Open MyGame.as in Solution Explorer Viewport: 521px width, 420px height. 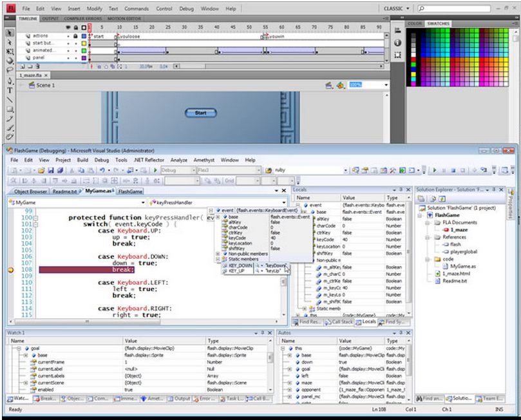pyautogui.click(x=463, y=267)
